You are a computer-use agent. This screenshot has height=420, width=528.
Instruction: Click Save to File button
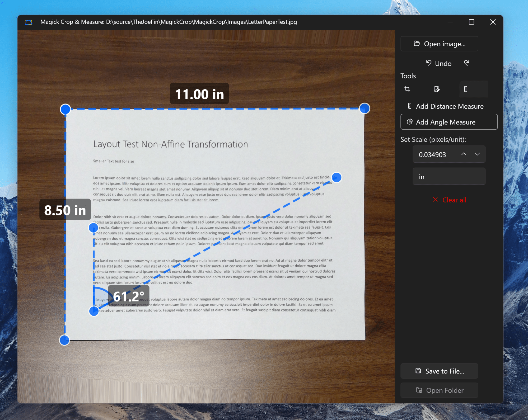pyautogui.click(x=439, y=371)
